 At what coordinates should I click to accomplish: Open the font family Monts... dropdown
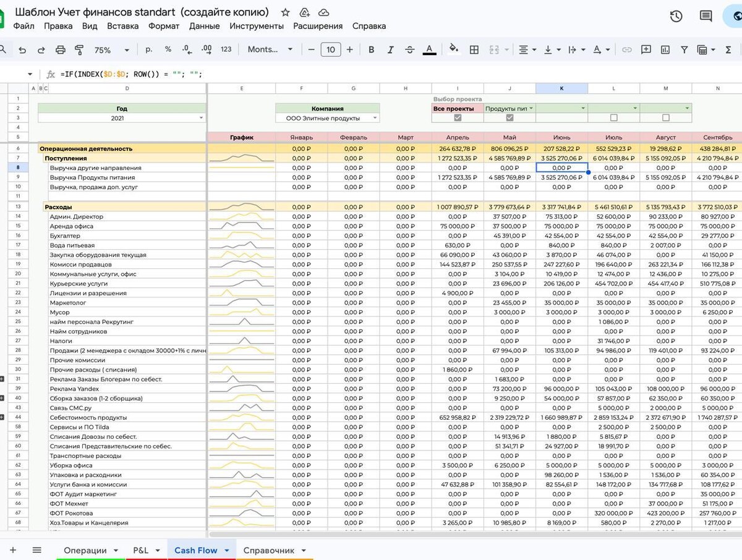pyautogui.click(x=270, y=50)
